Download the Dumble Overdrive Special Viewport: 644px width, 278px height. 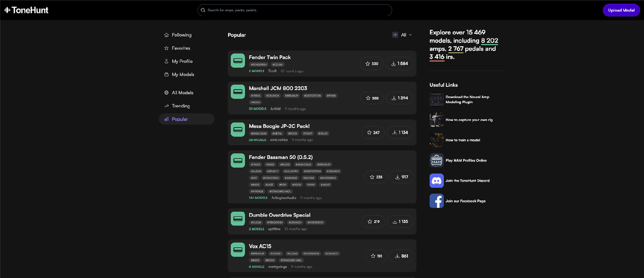[400, 221]
